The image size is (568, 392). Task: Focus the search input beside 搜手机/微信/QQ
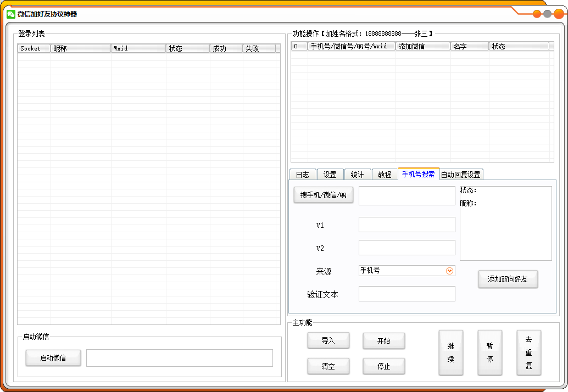pos(407,196)
